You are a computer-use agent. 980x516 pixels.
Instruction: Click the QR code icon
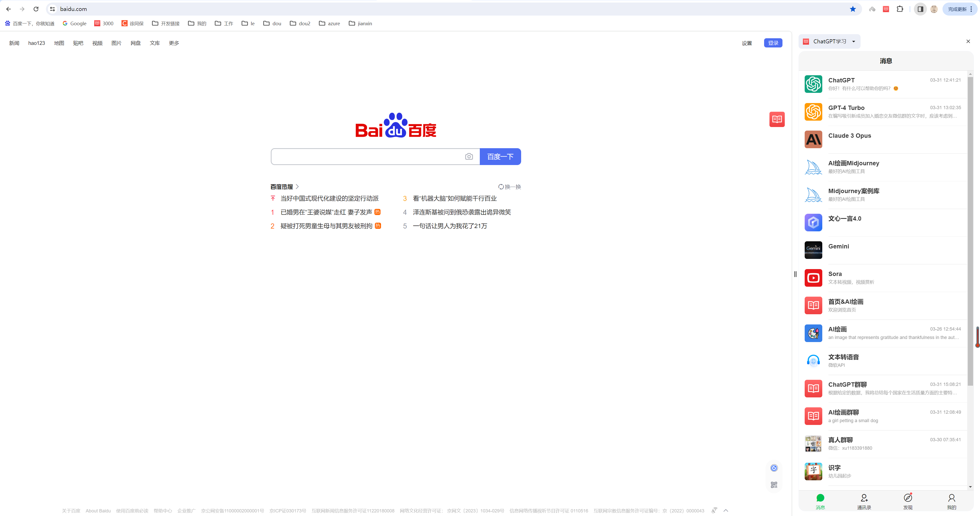(x=774, y=485)
